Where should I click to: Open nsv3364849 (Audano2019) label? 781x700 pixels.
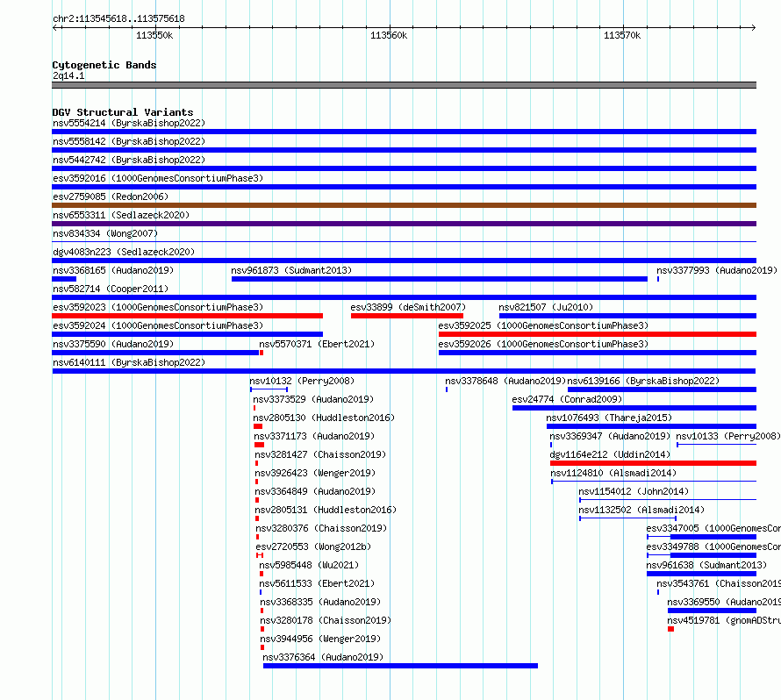315,491
